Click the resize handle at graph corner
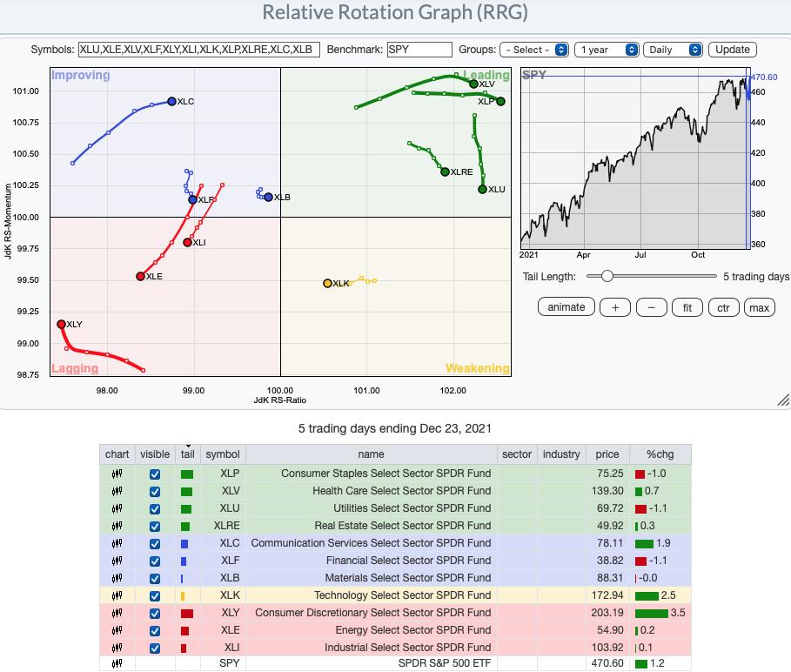 click(x=783, y=400)
